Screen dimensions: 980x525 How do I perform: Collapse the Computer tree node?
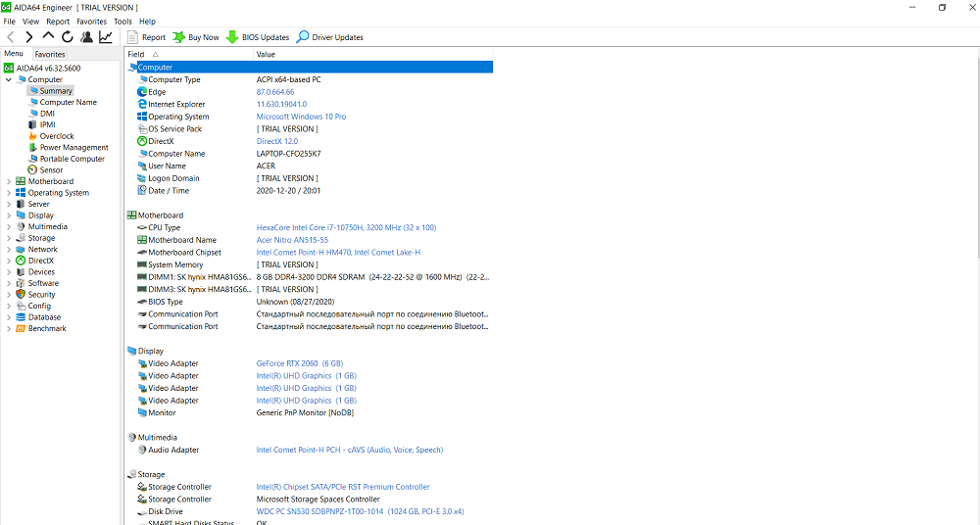tap(9, 80)
